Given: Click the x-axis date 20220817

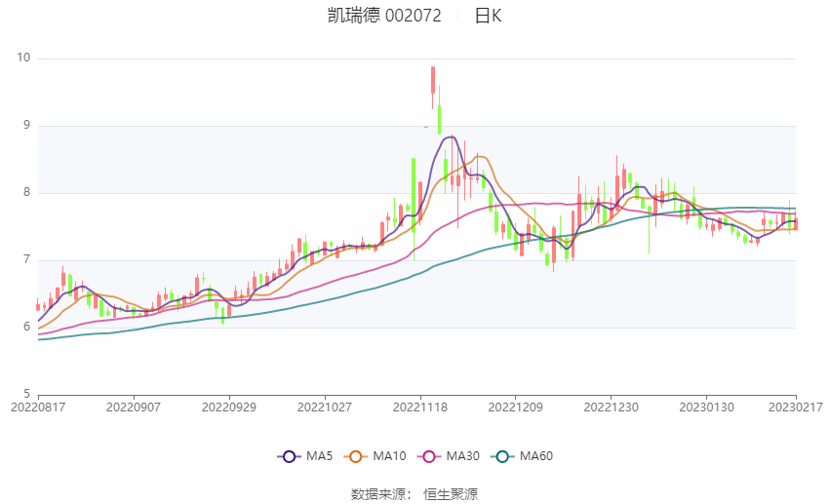Looking at the screenshot, I should pyautogui.click(x=38, y=407).
